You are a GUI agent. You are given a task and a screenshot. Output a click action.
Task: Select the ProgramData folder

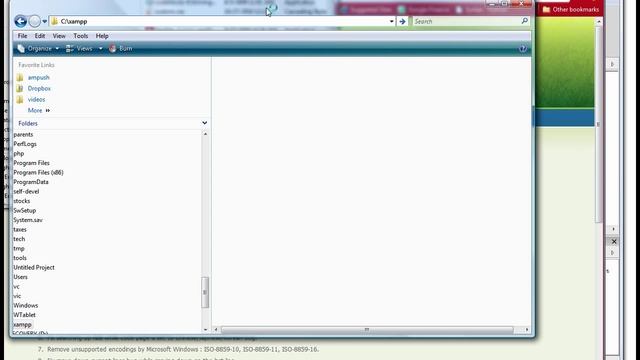tap(31, 182)
